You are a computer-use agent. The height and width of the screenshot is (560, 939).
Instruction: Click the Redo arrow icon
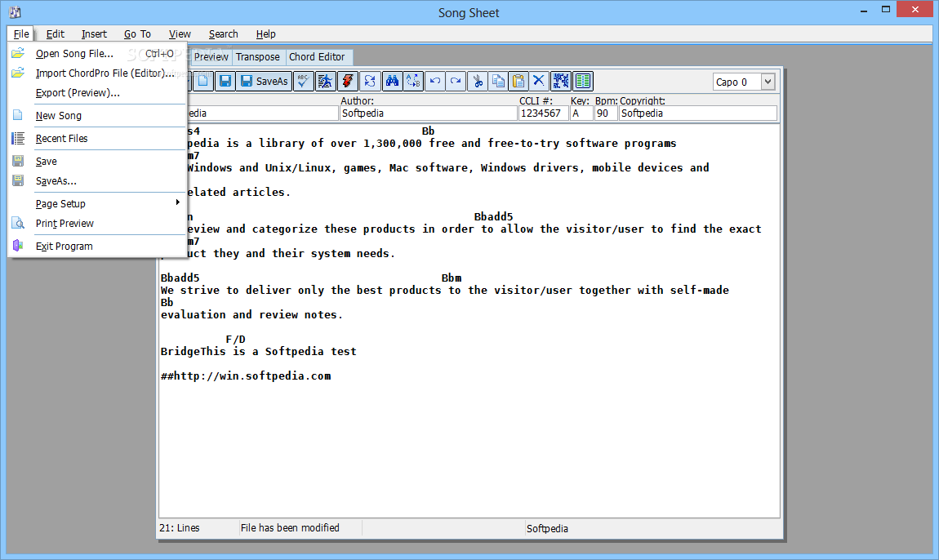(x=456, y=81)
